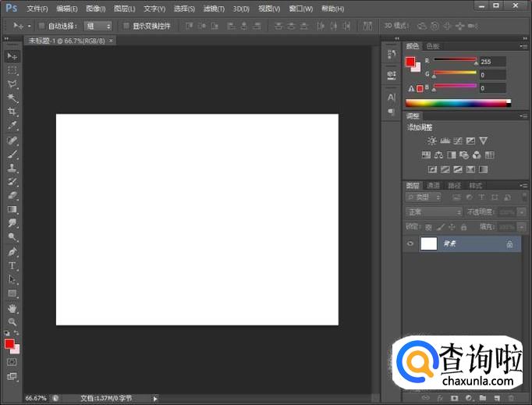Image resolution: width=532 pixels, height=405 pixels.
Task: Enable the 自动选择 checkbox
Action: (42, 26)
